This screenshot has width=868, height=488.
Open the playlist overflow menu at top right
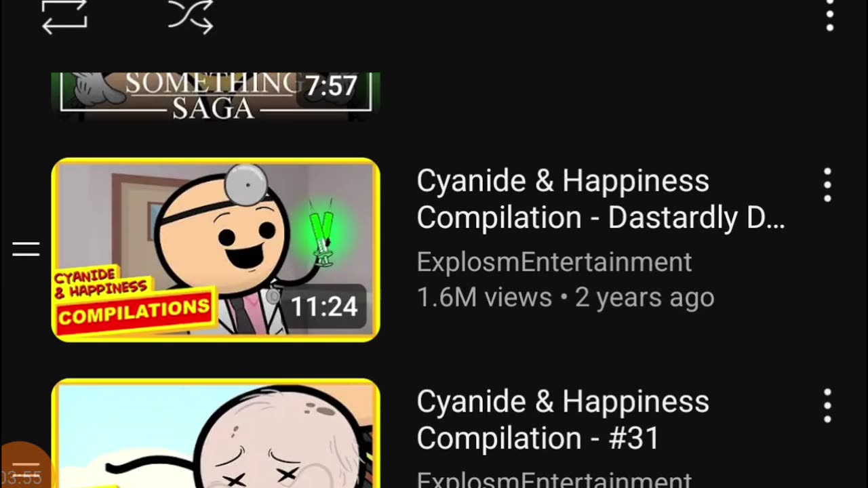(x=830, y=15)
